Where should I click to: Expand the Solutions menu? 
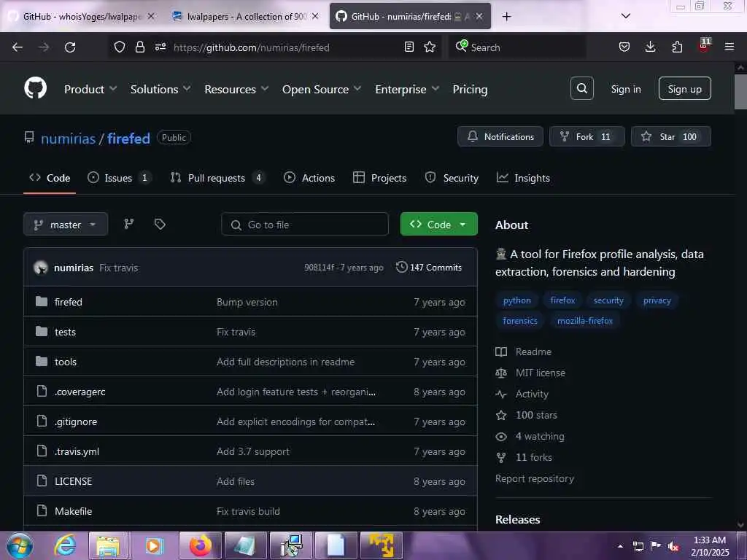[x=160, y=89]
